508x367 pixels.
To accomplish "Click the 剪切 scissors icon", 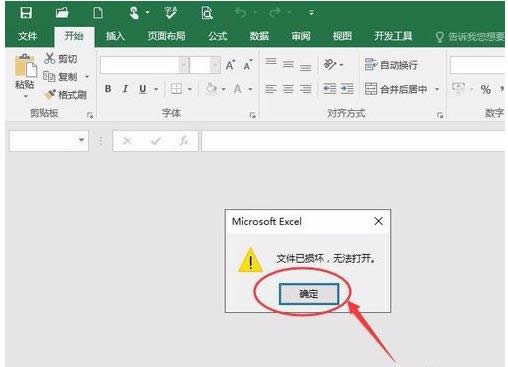I will (x=50, y=58).
